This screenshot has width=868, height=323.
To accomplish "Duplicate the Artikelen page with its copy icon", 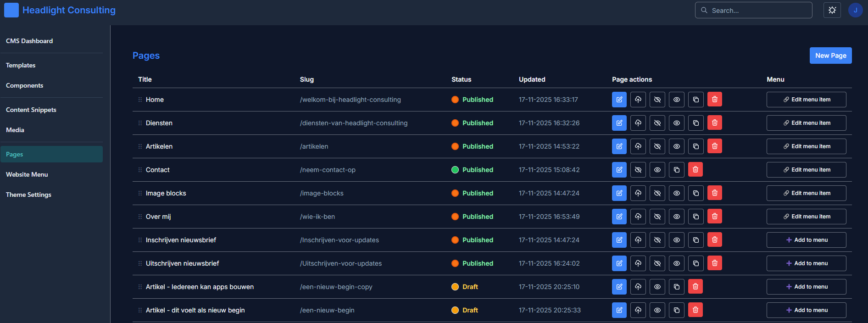I will [x=696, y=146].
